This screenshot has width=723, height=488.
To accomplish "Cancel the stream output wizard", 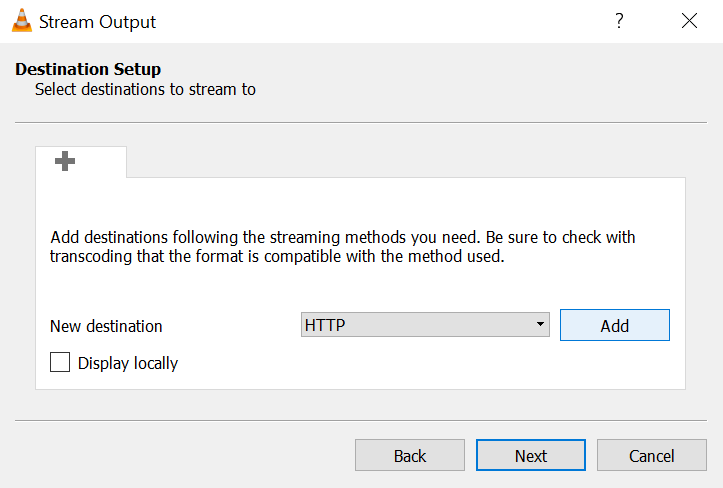I will pos(651,456).
